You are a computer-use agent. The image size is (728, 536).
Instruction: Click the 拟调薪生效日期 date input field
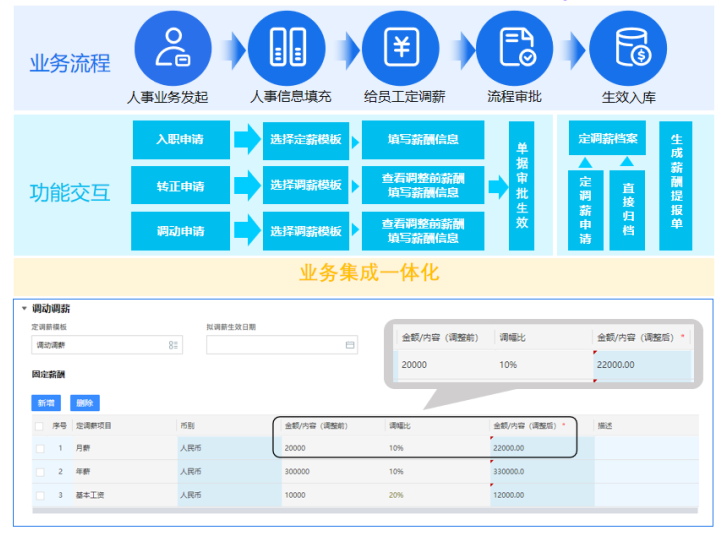tap(275, 345)
